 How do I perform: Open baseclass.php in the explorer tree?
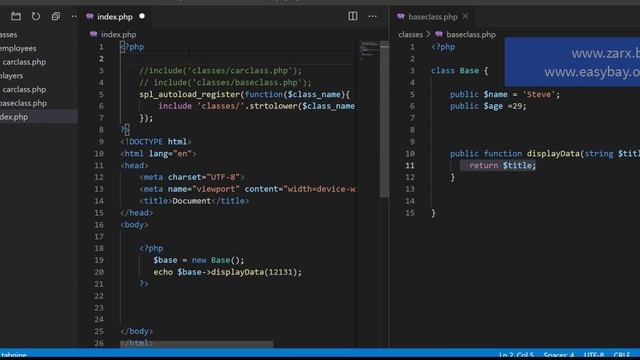click(23, 103)
